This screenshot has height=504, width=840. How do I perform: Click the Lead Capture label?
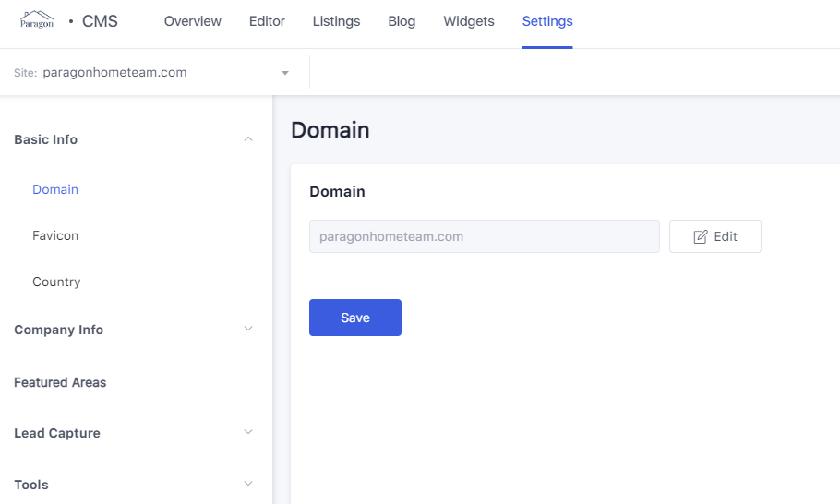pos(57,433)
